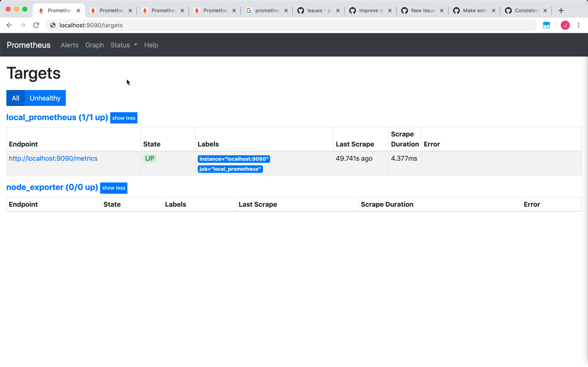Open a new tab with the plus icon
The image size is (588, 367).
[561, 10]
